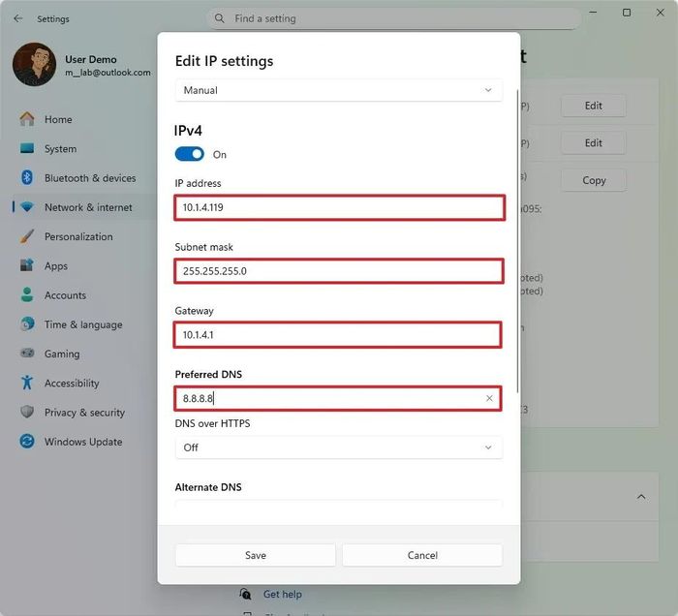Click the back arrow in Settings header
This screenshot has height=616, width=678.
pos(17,18)
